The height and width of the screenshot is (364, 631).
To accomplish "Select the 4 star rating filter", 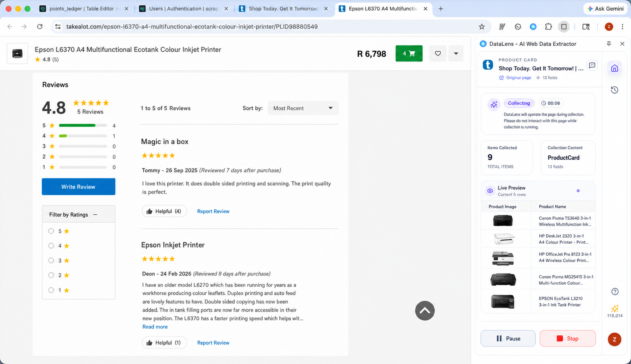I will 51,246.
